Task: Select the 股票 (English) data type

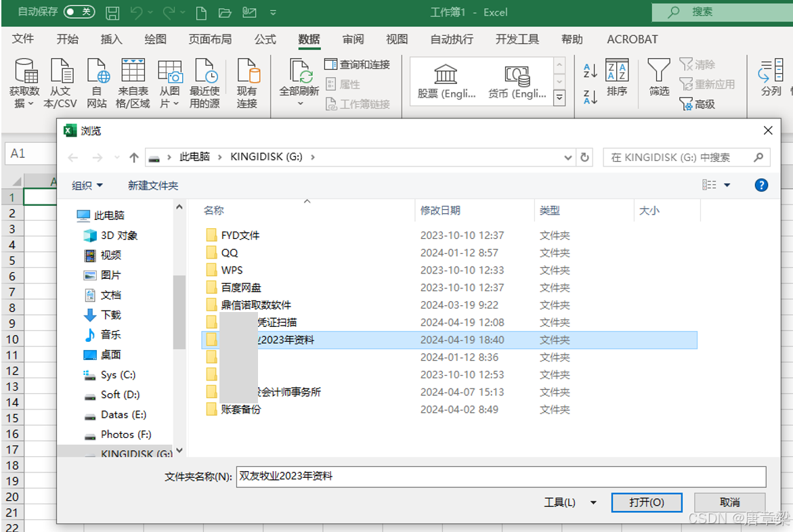Action: coord(446,82)
